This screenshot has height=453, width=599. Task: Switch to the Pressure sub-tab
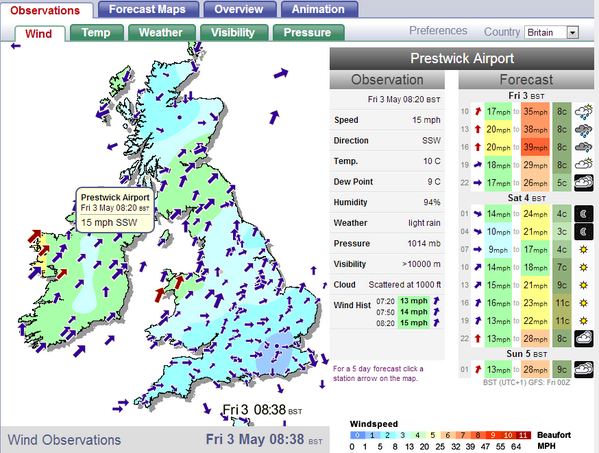point(308,33)
